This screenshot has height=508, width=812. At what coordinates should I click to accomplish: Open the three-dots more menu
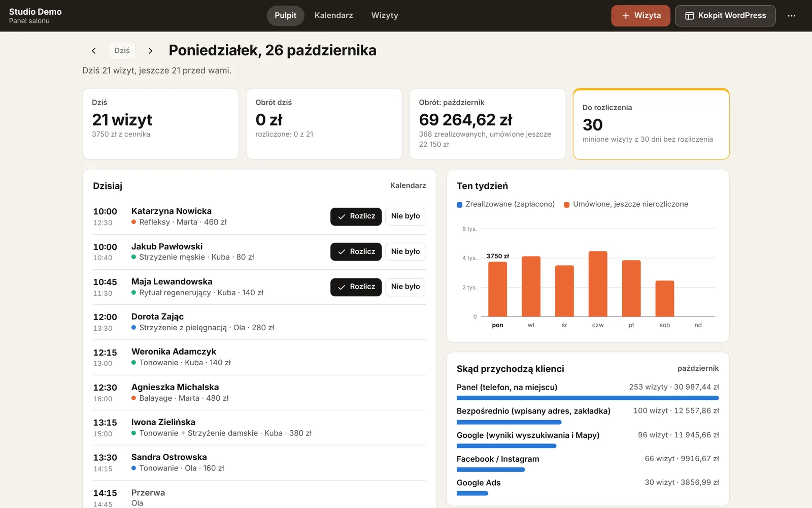click(x=792, y=16)
